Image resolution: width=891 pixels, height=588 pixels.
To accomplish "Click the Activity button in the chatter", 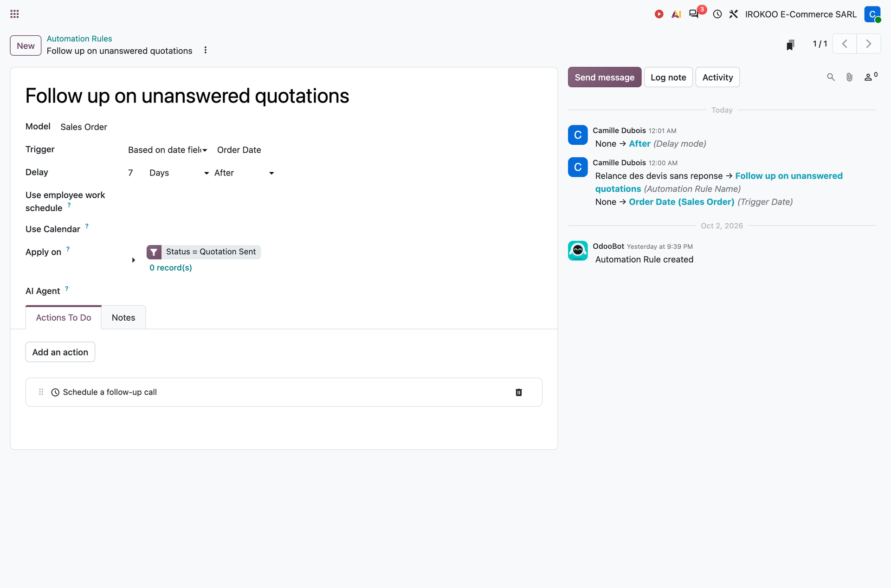I will (x=717, y=78).
